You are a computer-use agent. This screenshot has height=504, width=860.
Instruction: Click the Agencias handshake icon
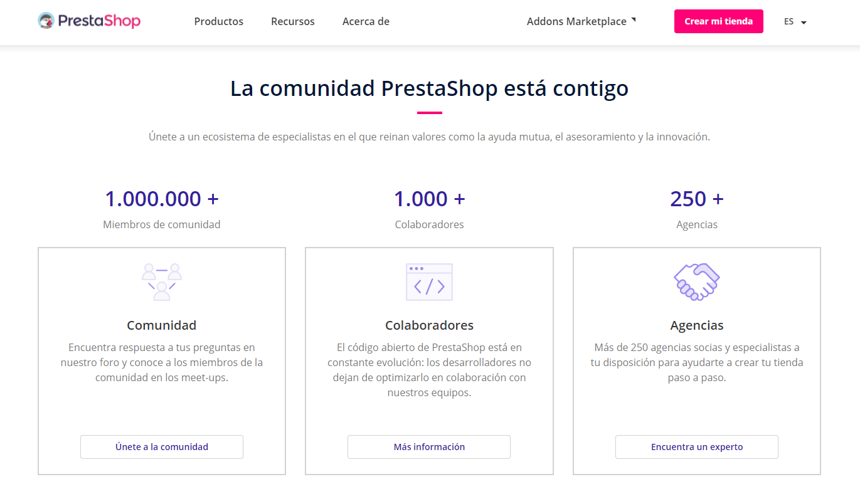point(697,281)
